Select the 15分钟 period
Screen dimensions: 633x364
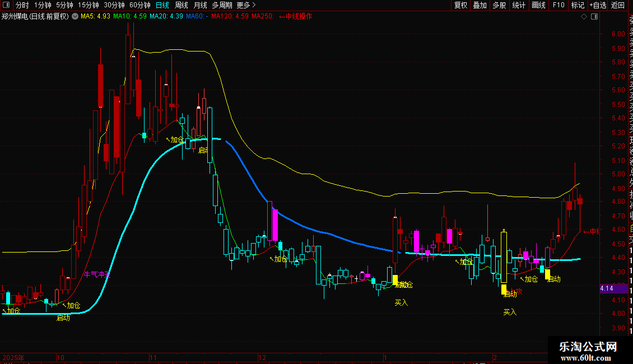[x=89, y=5]
